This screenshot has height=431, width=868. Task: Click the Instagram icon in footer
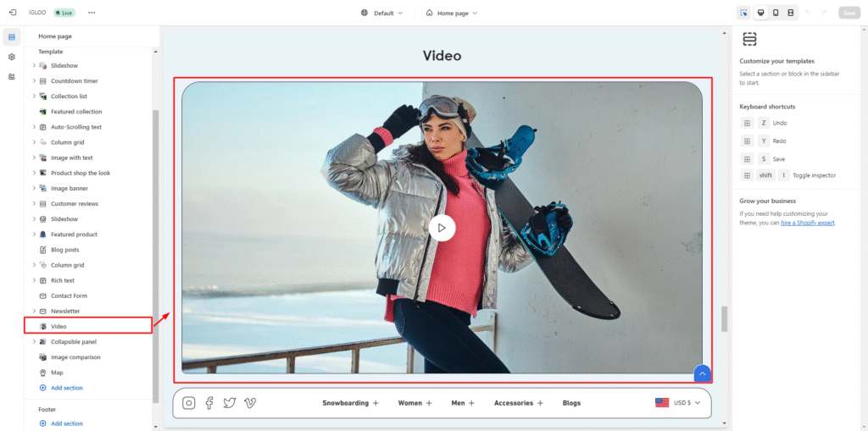click(189, 403)
